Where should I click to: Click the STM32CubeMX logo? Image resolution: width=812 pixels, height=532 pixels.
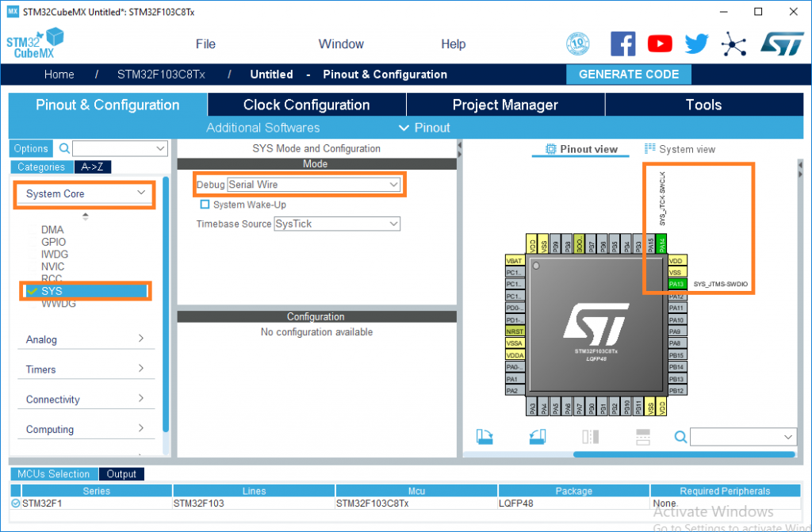[x=35, y=44]
